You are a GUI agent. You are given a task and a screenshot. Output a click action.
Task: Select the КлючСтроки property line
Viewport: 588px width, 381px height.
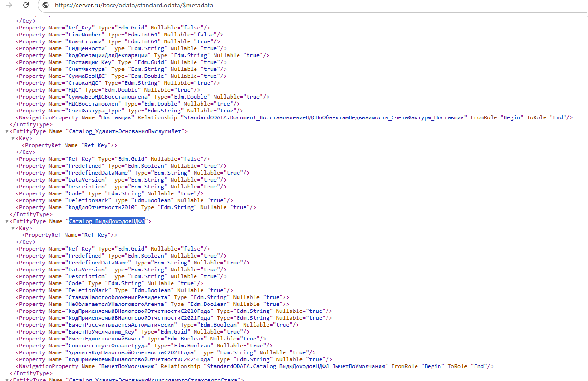(118, 41)
